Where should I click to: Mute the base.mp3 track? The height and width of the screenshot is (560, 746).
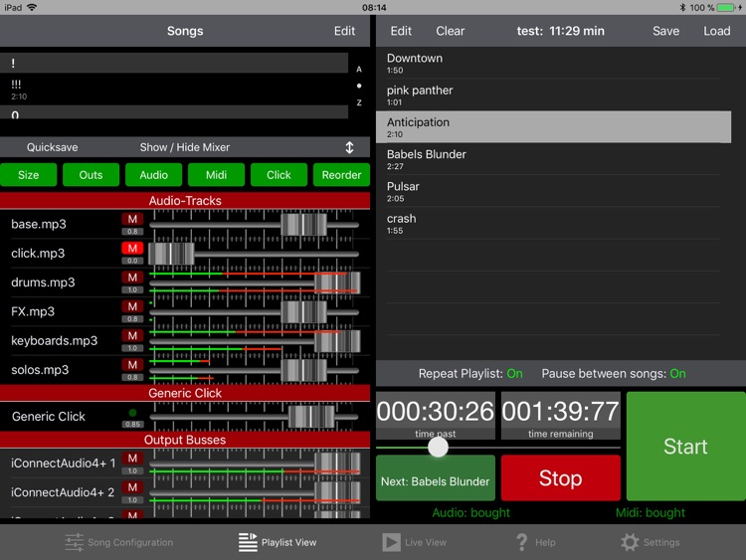[132, 219]
